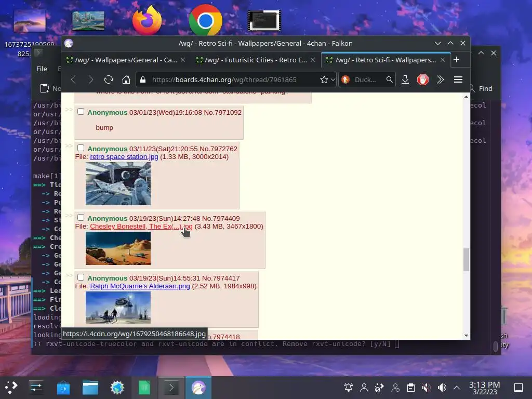The image size is (532, 399).
Task: Open the Firefox desktop icon
Action: click(x=147, y=20)
